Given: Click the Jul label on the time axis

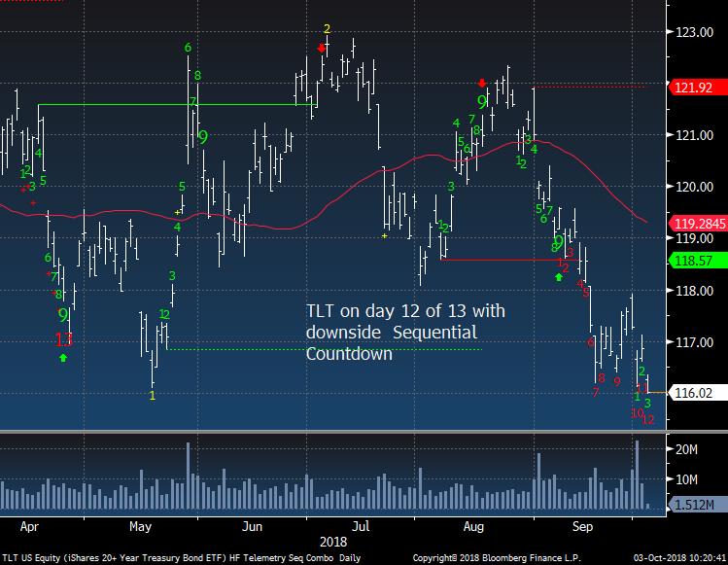Looking at the screenshot, I should click(361, 526).
